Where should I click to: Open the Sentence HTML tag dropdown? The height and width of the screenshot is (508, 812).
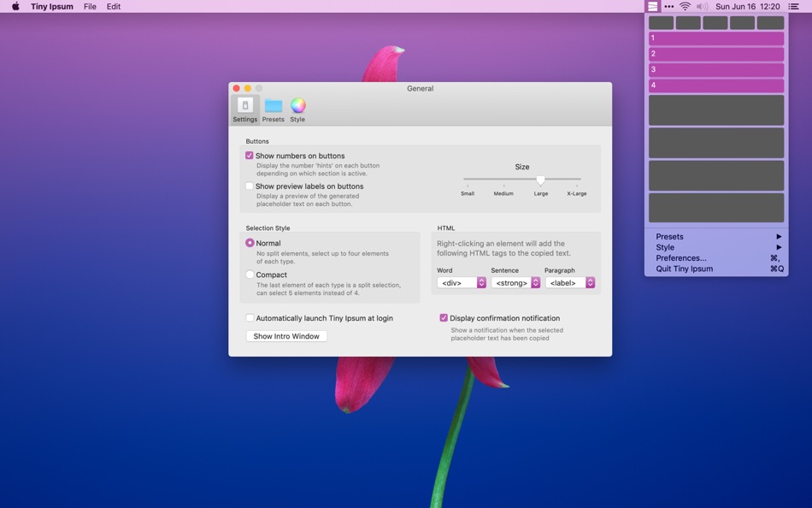pos(515,283)
